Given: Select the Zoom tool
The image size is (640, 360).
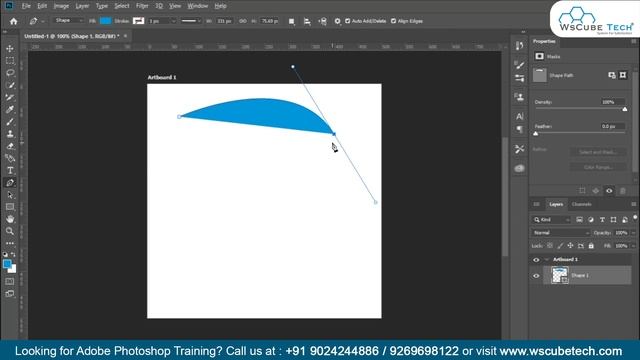Looking at the screenshot, I should 10,231.
